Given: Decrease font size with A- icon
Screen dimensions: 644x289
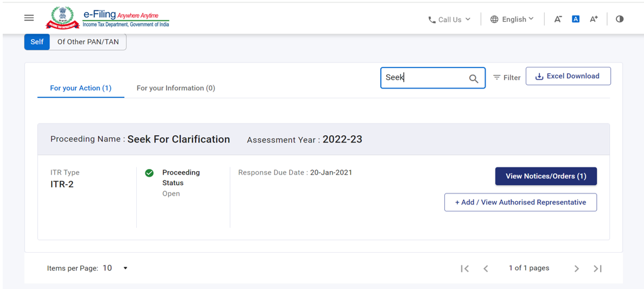Looking at the screenshot, I should [558, 19].
